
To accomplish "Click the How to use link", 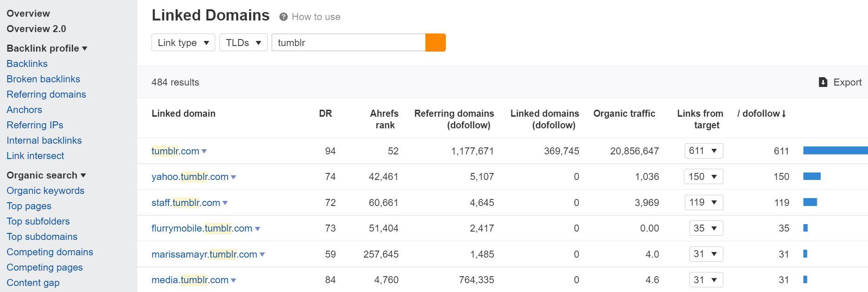I will click(x=316, y=17).
